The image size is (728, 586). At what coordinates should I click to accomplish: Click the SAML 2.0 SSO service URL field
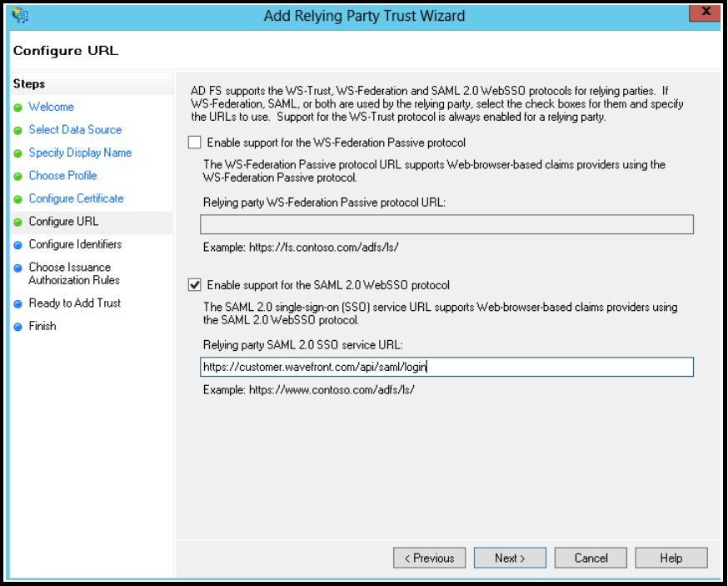point(446,367)
